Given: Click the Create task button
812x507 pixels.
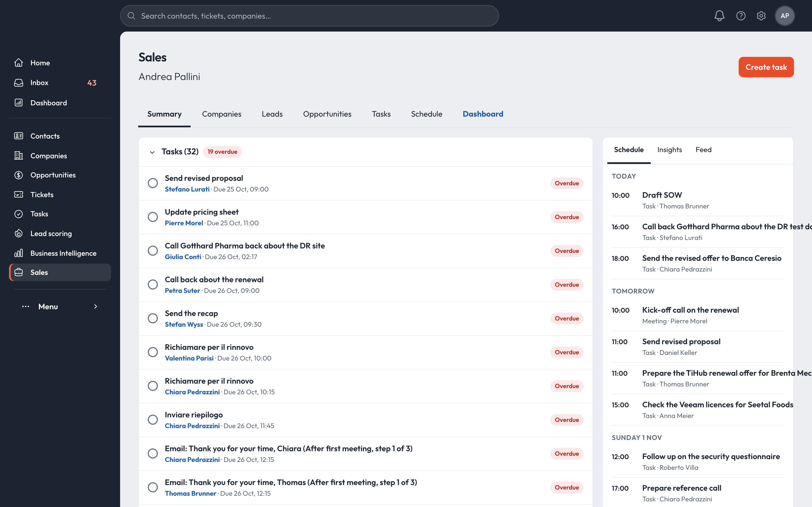Looking at the screenshot, I should click(766, 67).
